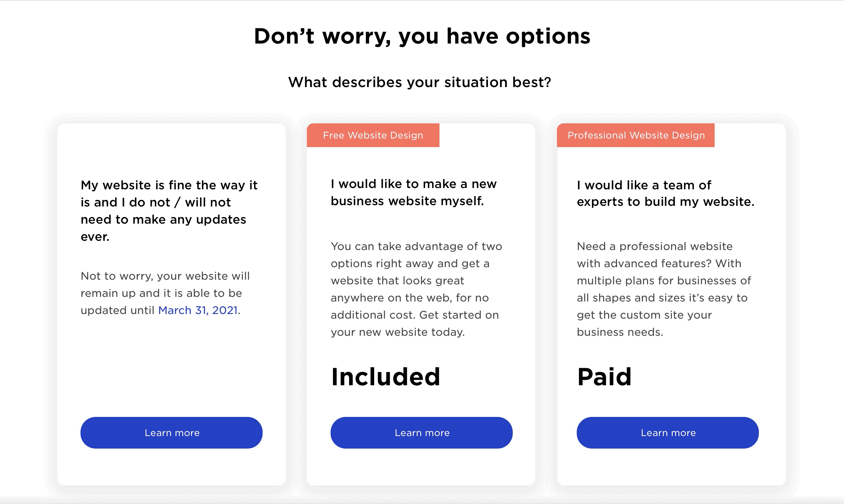Open Learn more below the Paid label

[x=667, y=432]
